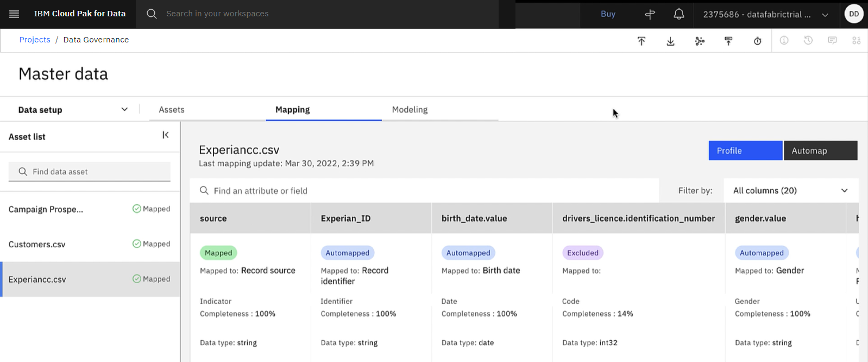
Task: Click the Buy link
Action: pyautogui.click(x=608, y=14)
